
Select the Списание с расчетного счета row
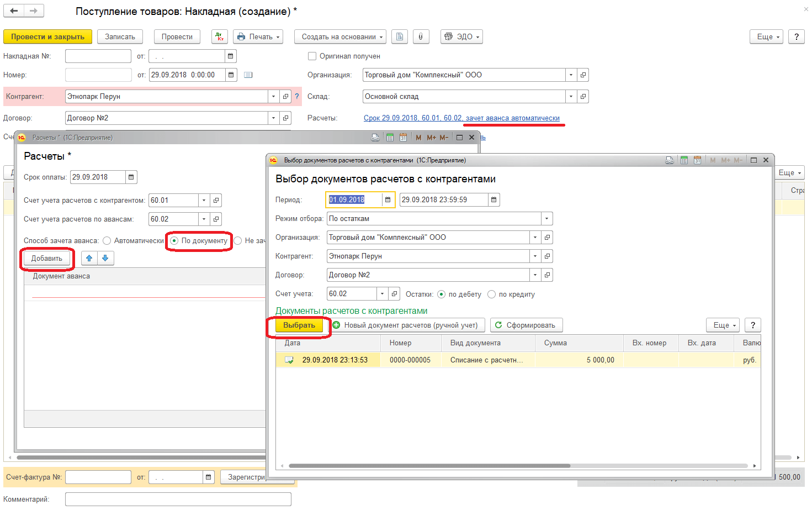pos(486,360)
